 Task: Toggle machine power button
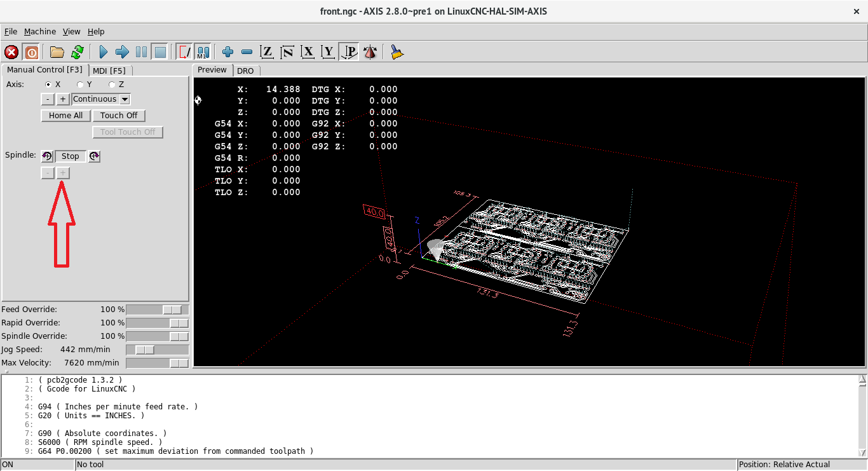coord(31,52)
